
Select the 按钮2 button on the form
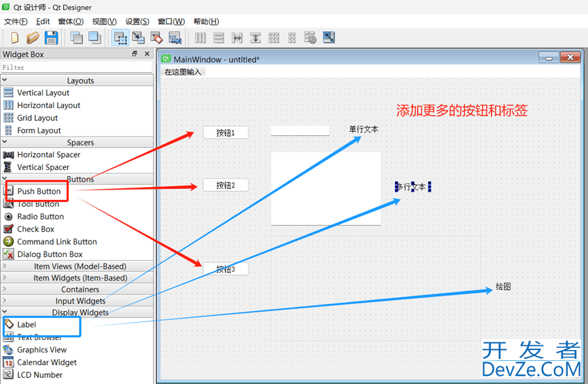(226, 186)
